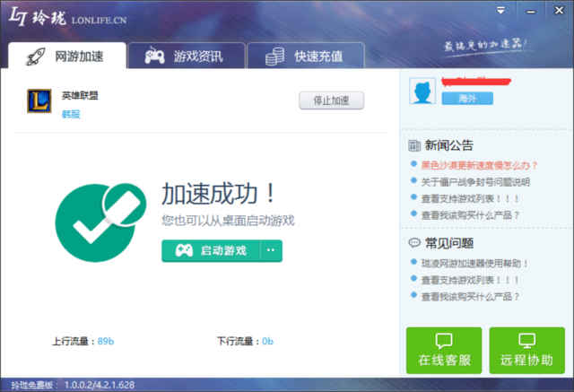Close the LonLife window
This screenshot has height=392, width=574.
click(559, 11)
